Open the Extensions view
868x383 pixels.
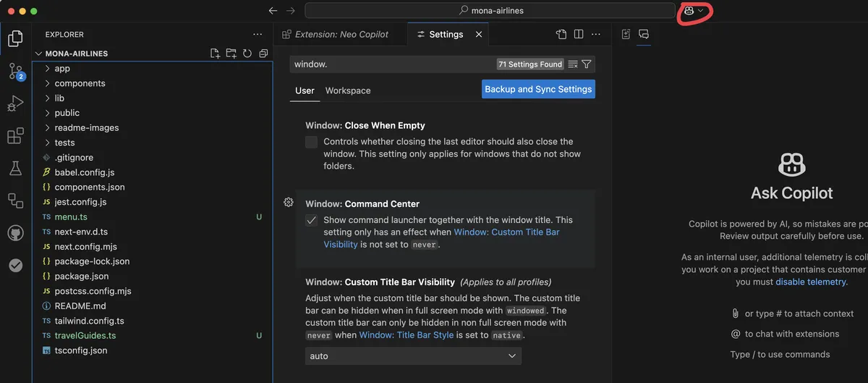(15, 136)
